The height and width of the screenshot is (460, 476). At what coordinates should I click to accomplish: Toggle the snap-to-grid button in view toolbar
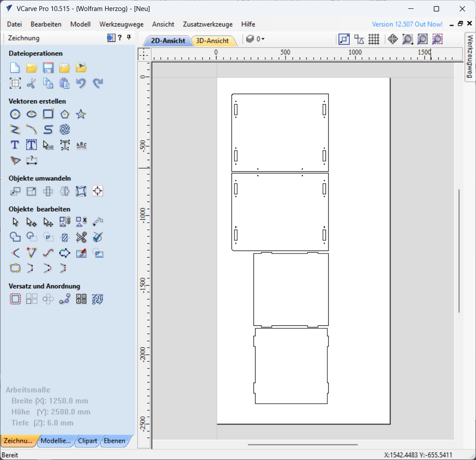click(373, 40)
